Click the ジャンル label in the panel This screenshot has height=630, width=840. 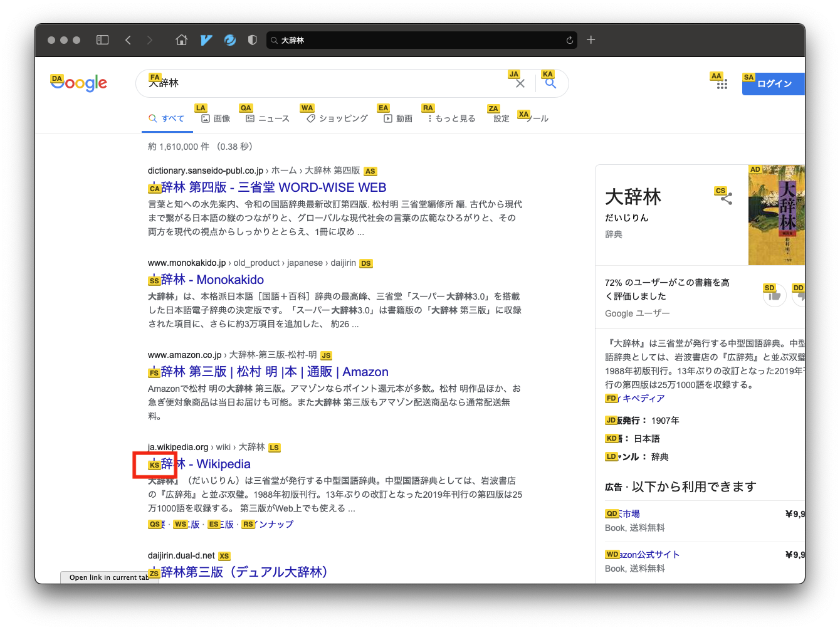click(x=626, y=457)
